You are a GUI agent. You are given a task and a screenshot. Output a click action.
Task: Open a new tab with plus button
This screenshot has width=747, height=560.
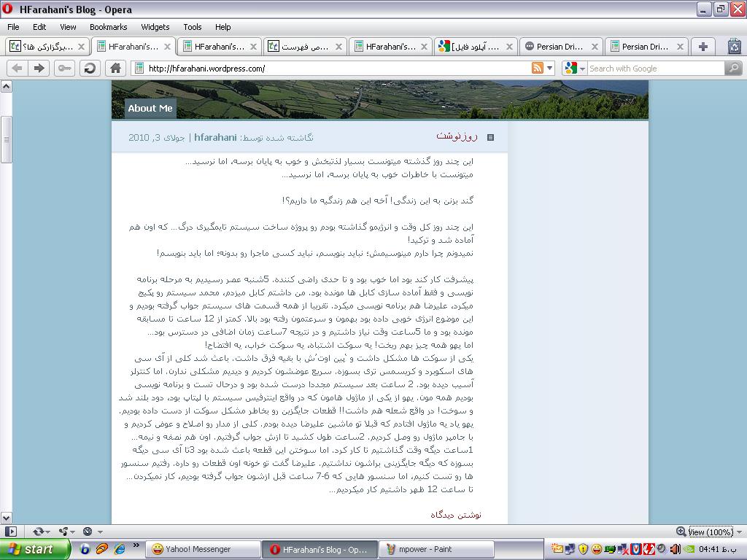703,47
